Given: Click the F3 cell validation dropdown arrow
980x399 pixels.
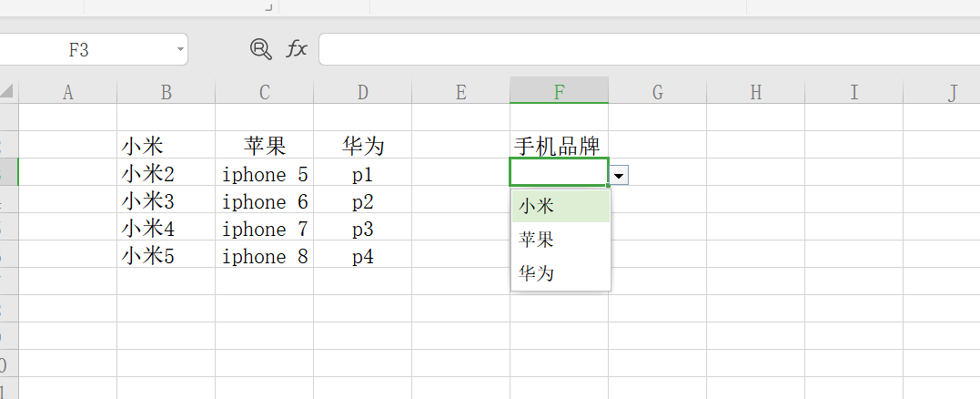Looking at the screenshot, I should pyautogui.click(x=619, y=176).
